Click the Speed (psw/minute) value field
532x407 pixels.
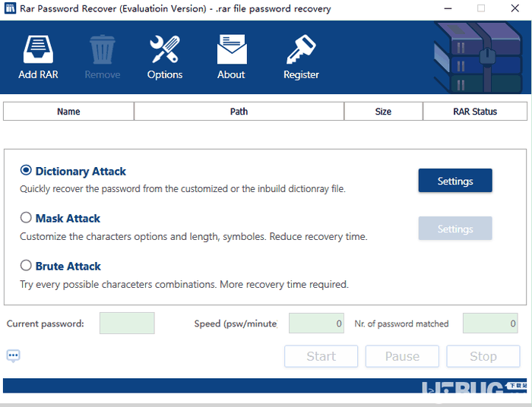[x=316, y=323]
